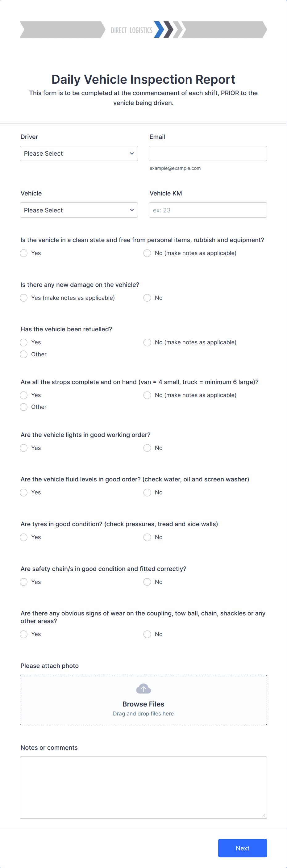Click inside the Email input field
This screenshot has width=287, height=868.
(x=207, y=153)
